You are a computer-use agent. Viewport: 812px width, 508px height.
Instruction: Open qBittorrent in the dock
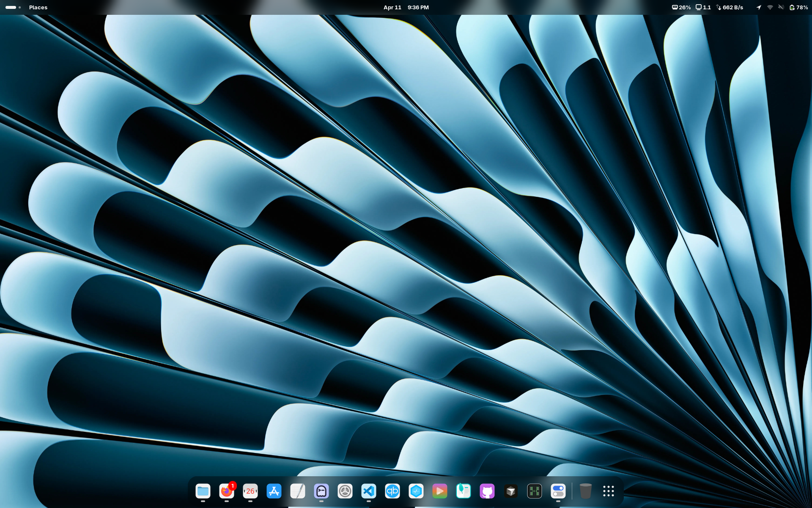coord(392,491)
